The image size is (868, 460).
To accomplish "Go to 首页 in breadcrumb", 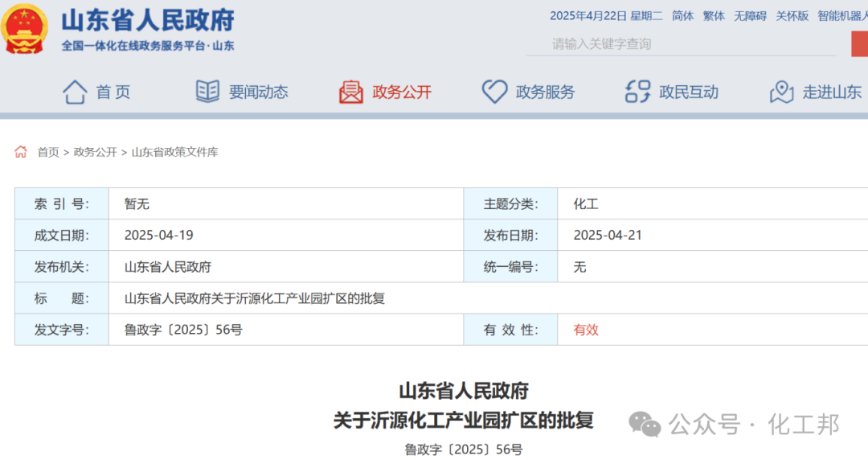I will pyautogui.click(x=48, y=152).
